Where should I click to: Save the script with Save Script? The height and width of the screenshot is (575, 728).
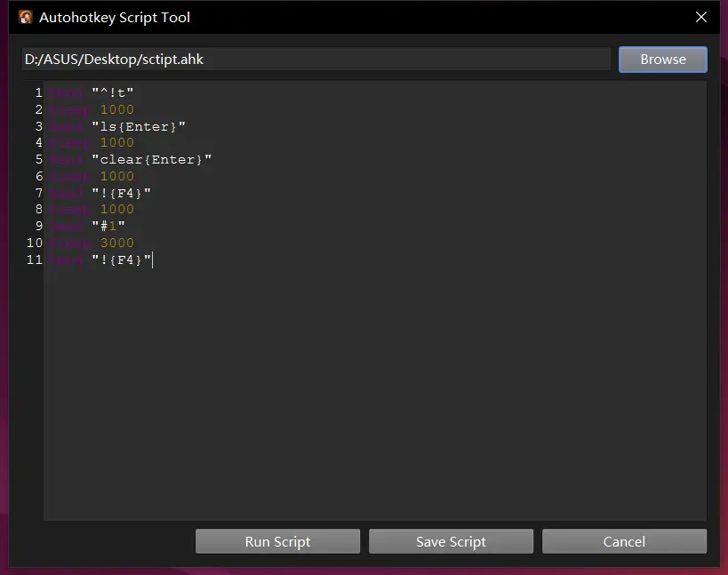(x=451, y=541)
